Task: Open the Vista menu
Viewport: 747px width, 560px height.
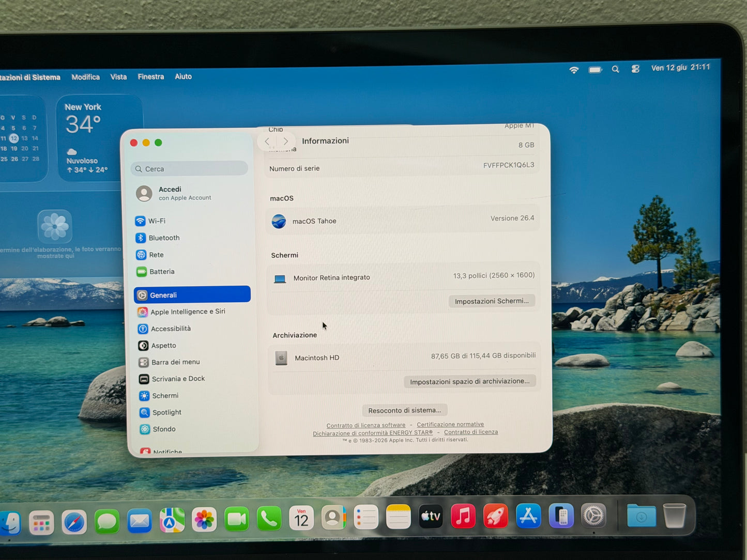Action: coord(118,76)
